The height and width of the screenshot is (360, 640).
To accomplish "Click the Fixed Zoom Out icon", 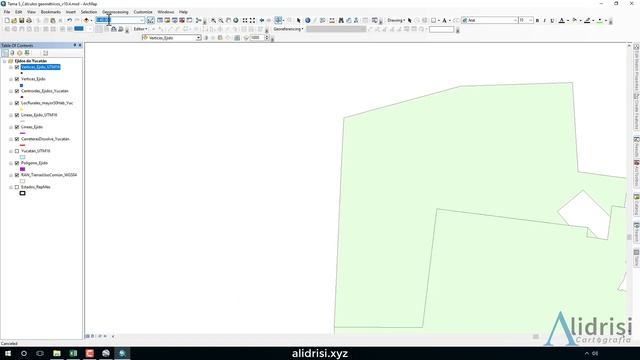I will (x=252, y=20).
